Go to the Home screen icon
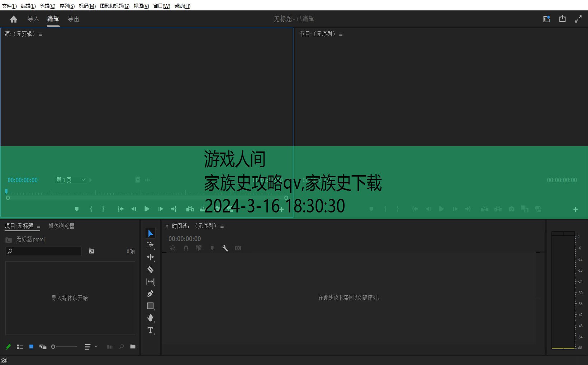The image size is (588, 365). pos(14,19)
